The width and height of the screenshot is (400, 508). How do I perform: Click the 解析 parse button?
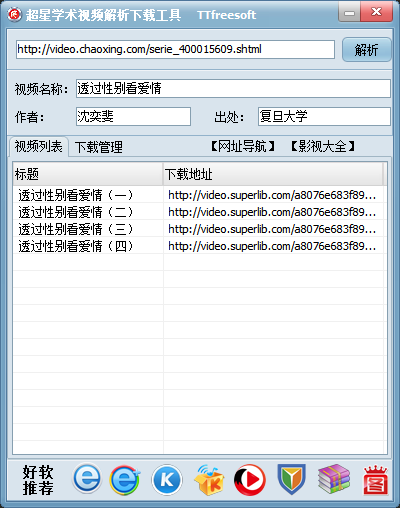coord(366,50)
